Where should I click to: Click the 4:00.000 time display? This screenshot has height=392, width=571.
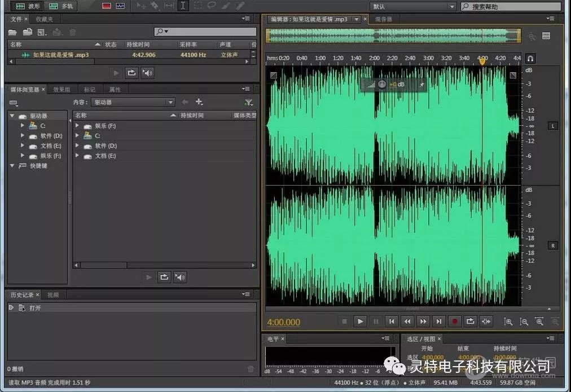point(284,322)
